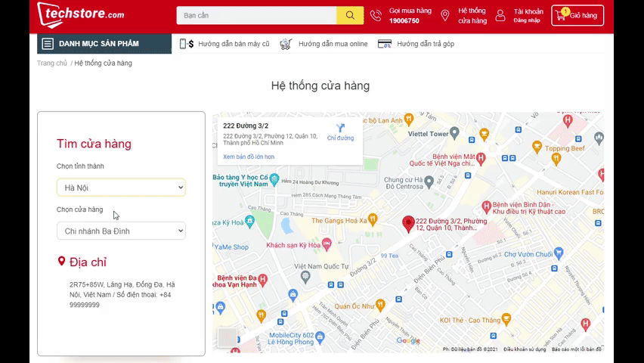The width and height of the screenshot is (644, 363).
Task: Click the MobileCity 602 Lê Hồng Phong marker
Action: coord(320,338)
